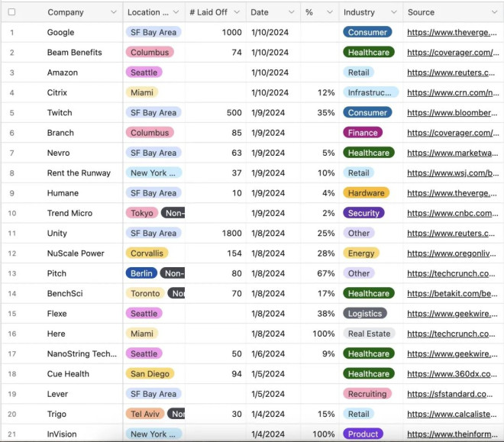This screenshot has width=504, height=442.
Task: Click the Energy tag in NuScale Power row
Action: click(x=361, y=253)
